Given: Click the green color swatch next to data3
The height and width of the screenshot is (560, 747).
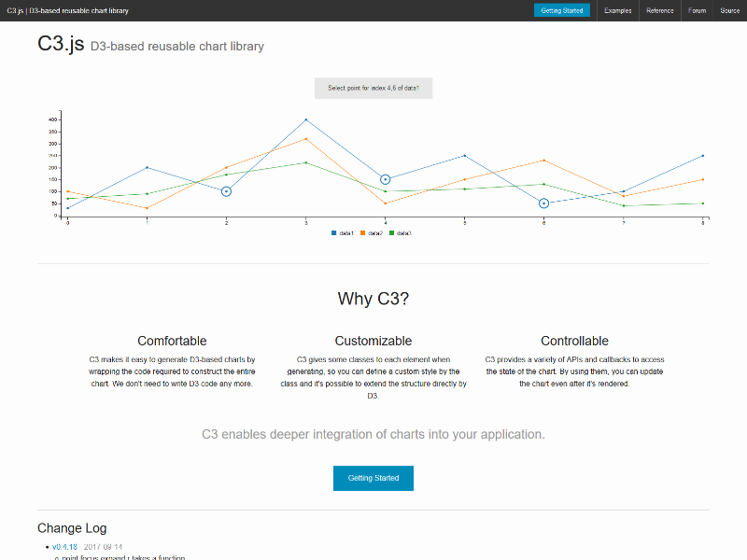Looking at the screenshot, I should tap(391, 232).
